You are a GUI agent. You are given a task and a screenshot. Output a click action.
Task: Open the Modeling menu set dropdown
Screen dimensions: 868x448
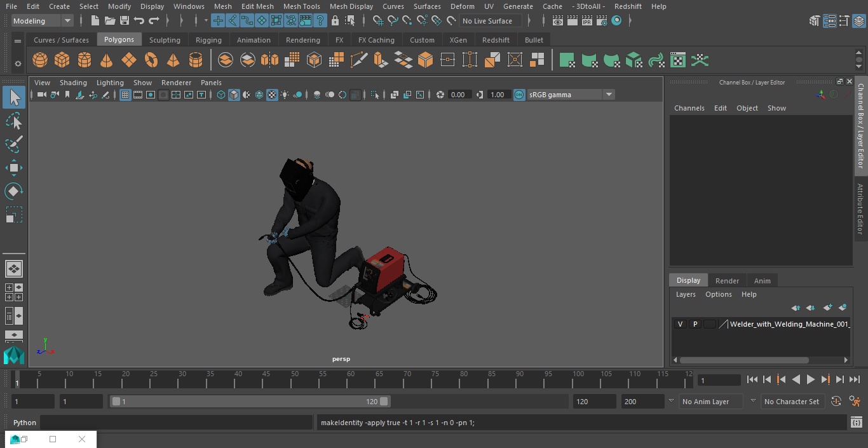(43, 21)
